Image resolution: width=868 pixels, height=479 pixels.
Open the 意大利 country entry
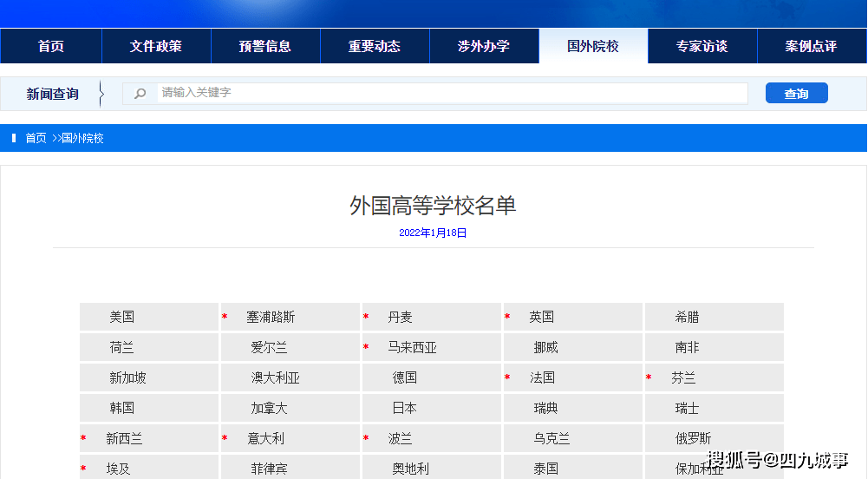pos(265,438)
